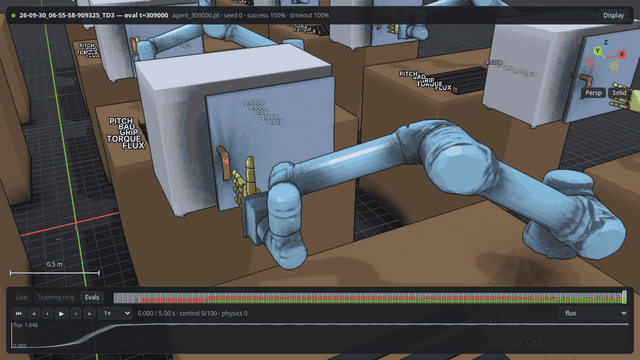Open the flux signal dropdown
The width and height of the screenshot is (640, 360).
coord(594,313)
